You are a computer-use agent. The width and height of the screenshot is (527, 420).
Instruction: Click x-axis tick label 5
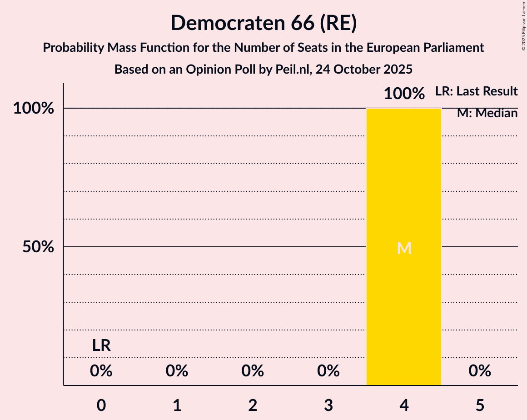[x=480, y=405]
